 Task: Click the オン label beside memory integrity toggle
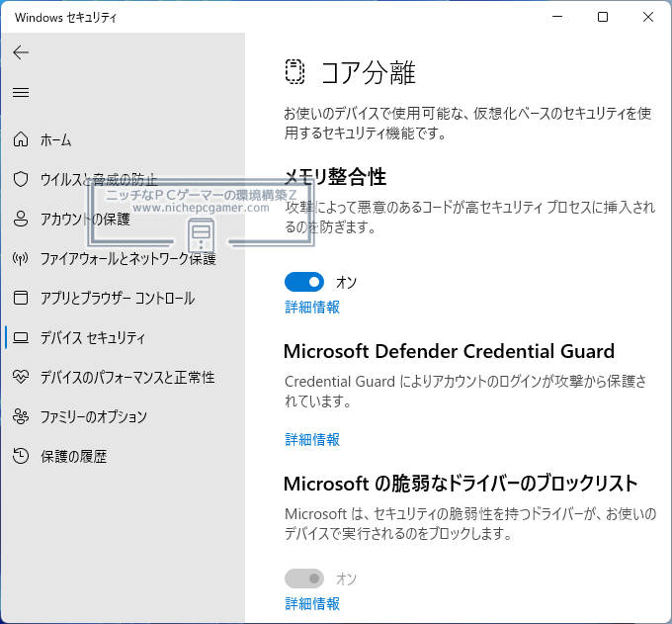(346, 282)
